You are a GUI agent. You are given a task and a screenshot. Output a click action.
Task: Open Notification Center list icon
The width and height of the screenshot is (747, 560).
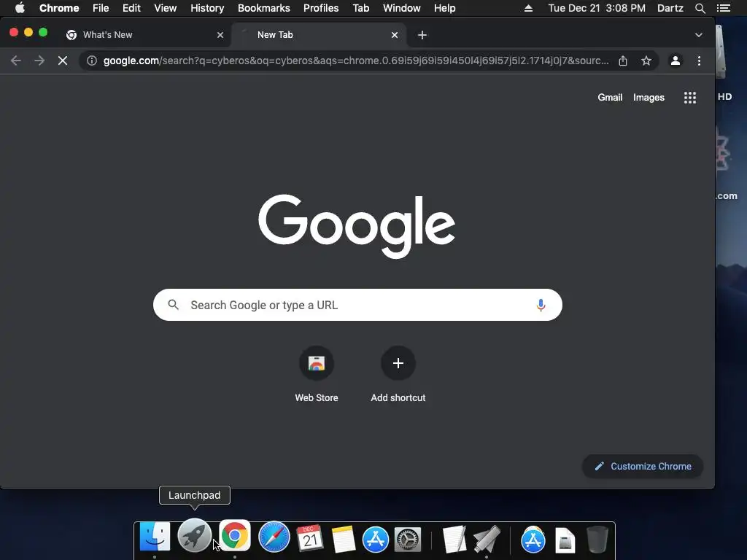(x=723, y=8)
